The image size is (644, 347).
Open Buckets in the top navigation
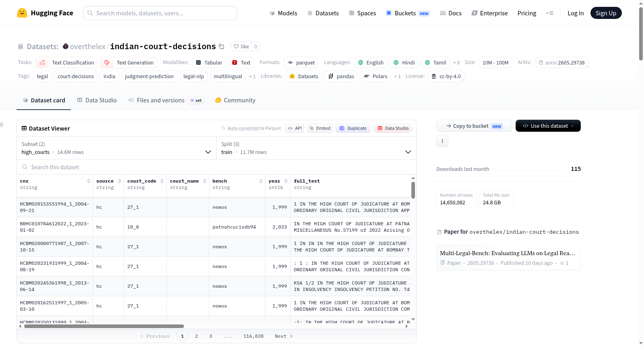(x=408, y=13)
